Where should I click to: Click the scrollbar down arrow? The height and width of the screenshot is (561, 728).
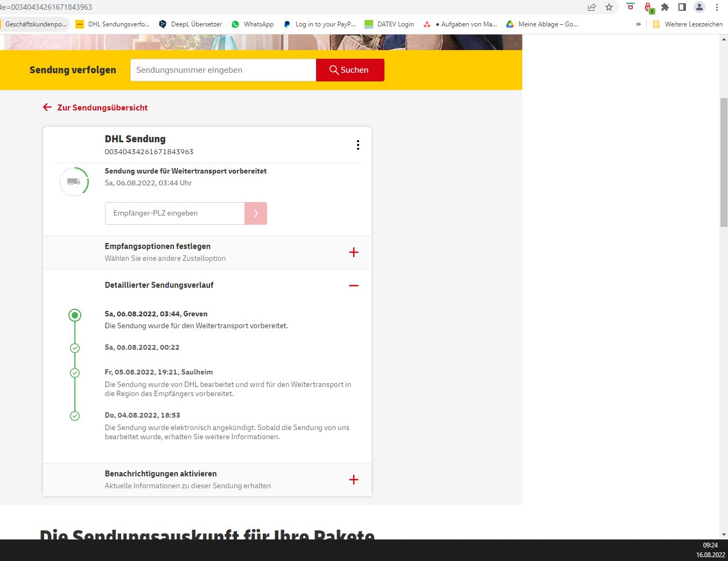(724, 535)
